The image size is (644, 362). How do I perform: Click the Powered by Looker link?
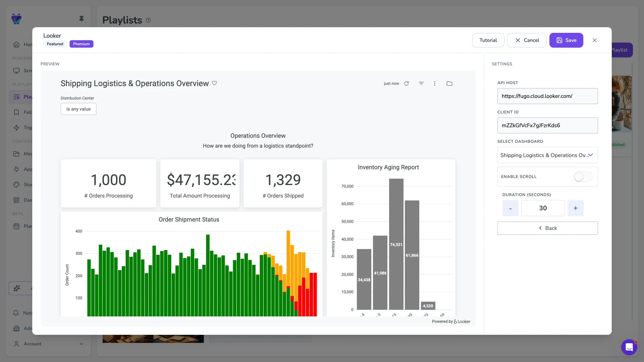click(x=451, y=321)
